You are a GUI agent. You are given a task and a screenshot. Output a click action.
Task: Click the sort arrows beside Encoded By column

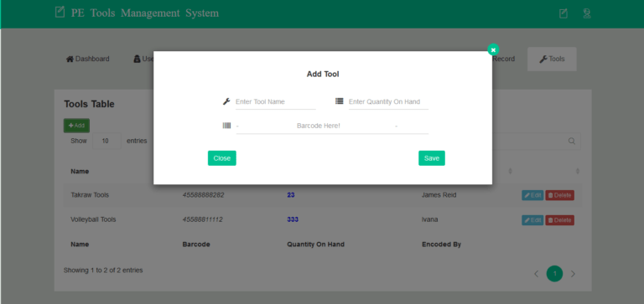[x=510, y=171]
